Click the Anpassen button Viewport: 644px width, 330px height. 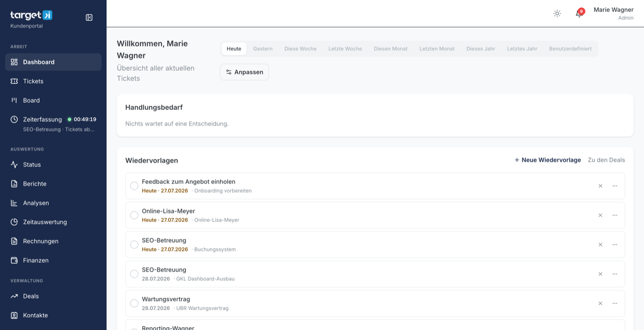[x=244, y=72]
